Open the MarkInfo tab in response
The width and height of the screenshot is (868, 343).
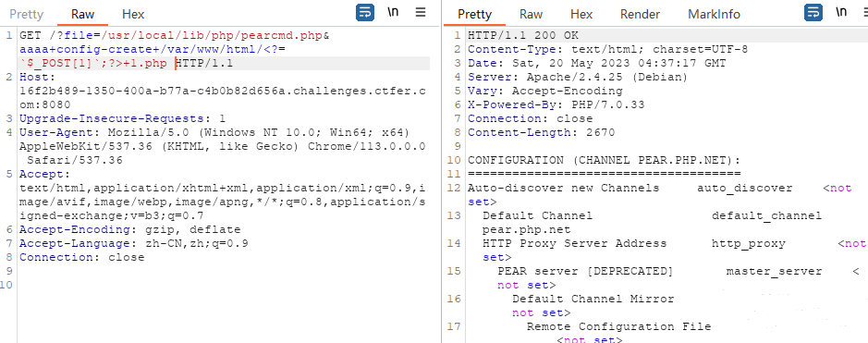(715, 14)
